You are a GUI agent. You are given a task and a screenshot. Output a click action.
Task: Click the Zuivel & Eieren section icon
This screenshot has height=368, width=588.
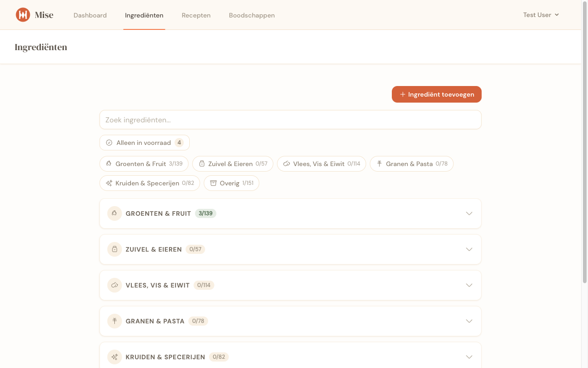(114, 249)
